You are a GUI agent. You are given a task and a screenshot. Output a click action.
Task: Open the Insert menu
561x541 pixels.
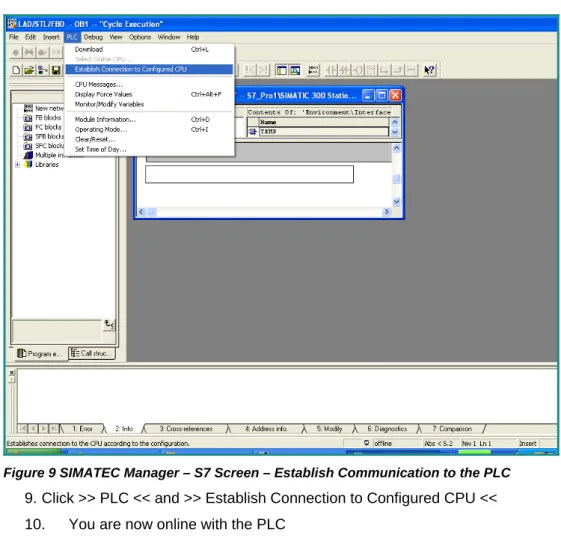click(x=51, y=37)
